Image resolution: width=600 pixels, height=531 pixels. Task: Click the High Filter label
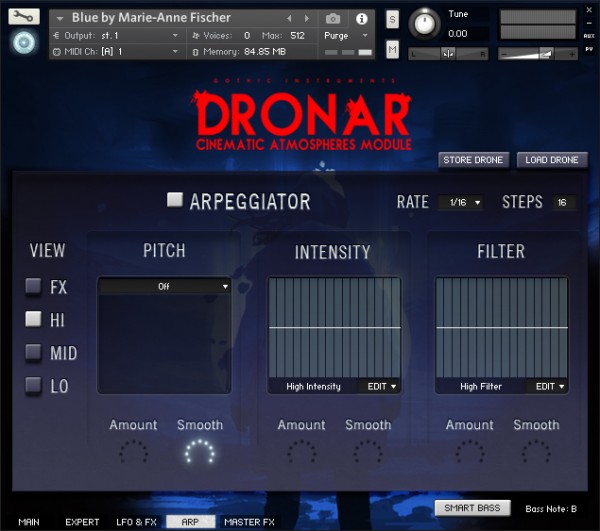click(481, 386)
